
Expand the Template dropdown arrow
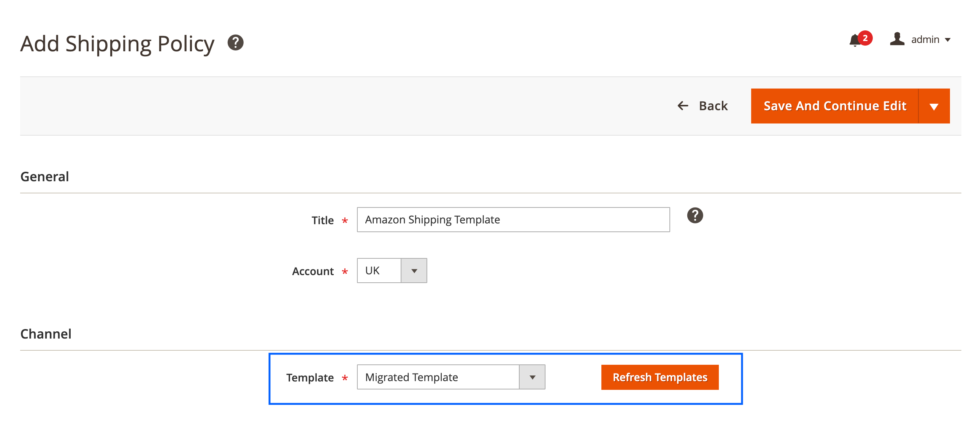click(532, 377)
